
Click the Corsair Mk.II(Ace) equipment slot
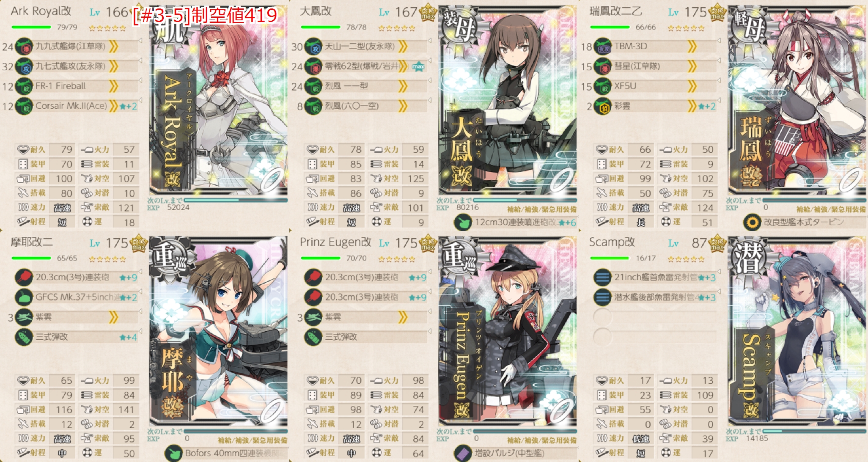(76, 106)
